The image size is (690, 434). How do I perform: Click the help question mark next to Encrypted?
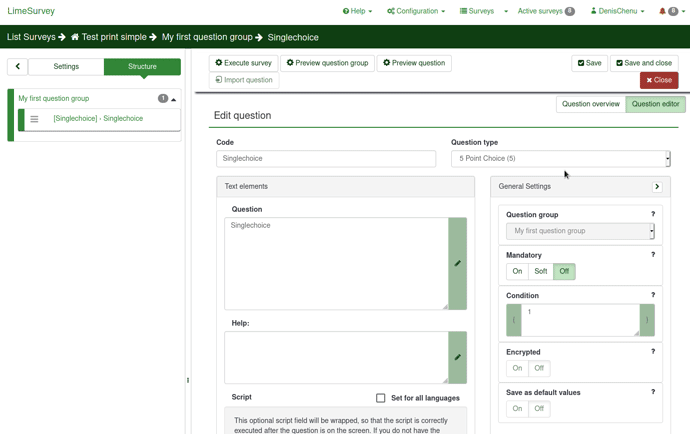click(653, 352)
